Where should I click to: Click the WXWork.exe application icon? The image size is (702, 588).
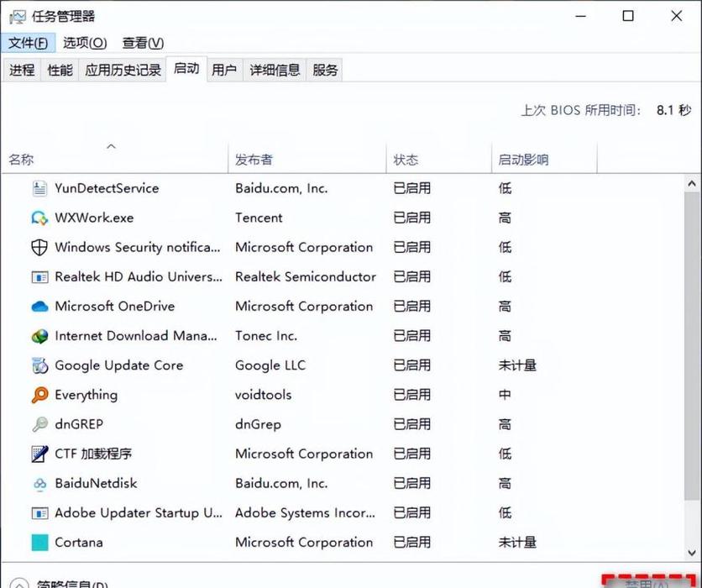click(x=38, y=218)
